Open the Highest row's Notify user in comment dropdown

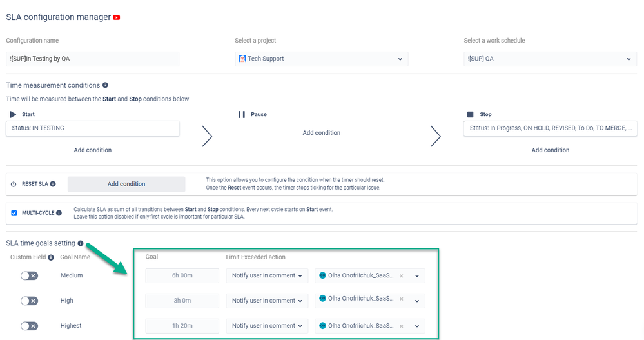pos(267,326)
